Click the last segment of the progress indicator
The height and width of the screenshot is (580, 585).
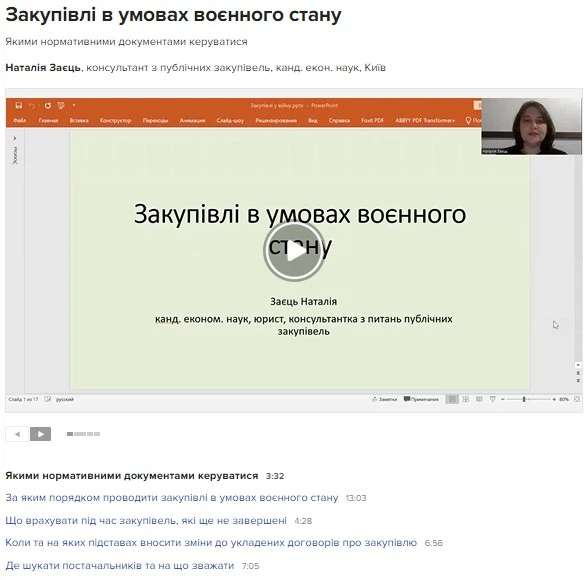coord(97,434)
